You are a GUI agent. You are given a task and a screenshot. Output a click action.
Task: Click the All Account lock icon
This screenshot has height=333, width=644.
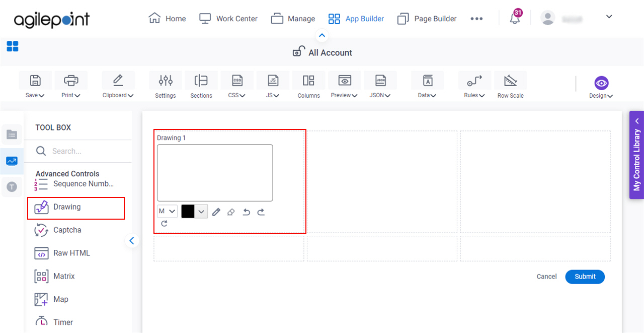299,51
